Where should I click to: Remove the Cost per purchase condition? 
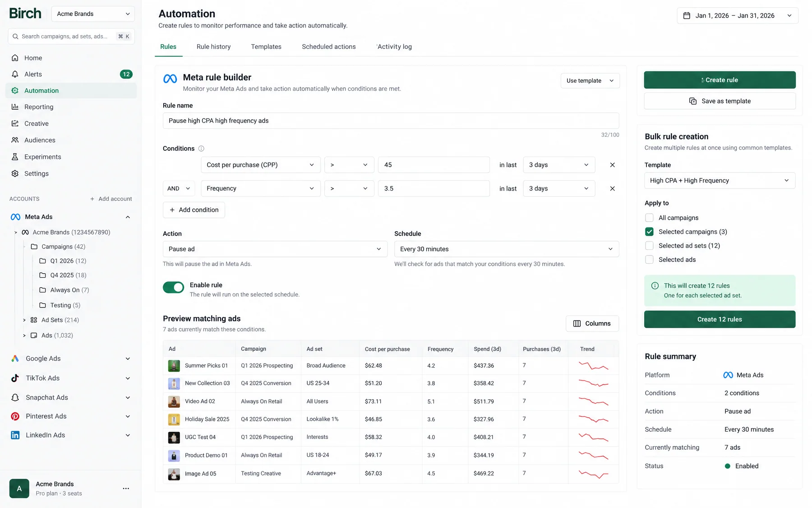click(x=612, y=165)
